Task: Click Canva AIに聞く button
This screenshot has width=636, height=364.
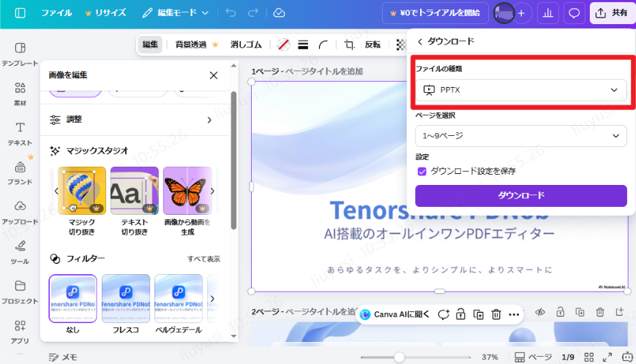Action: (x=394, y=314)
